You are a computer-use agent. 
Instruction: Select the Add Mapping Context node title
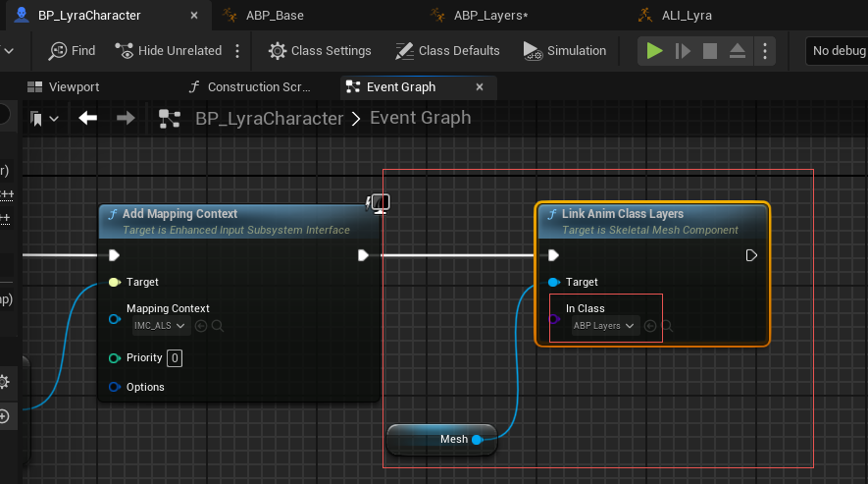[179, 213]
